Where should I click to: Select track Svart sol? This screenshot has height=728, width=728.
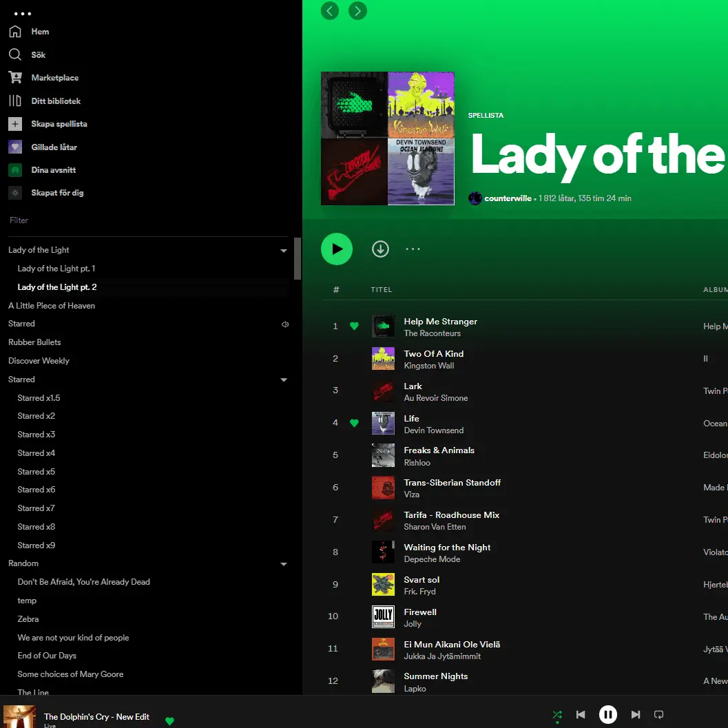pyautogui.click(x=422, y=580)
